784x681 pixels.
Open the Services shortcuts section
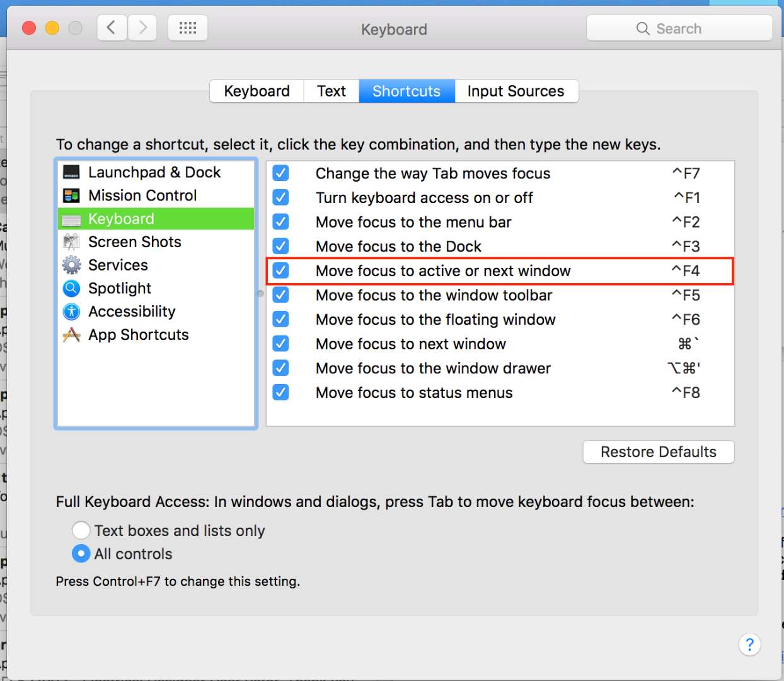71,265
